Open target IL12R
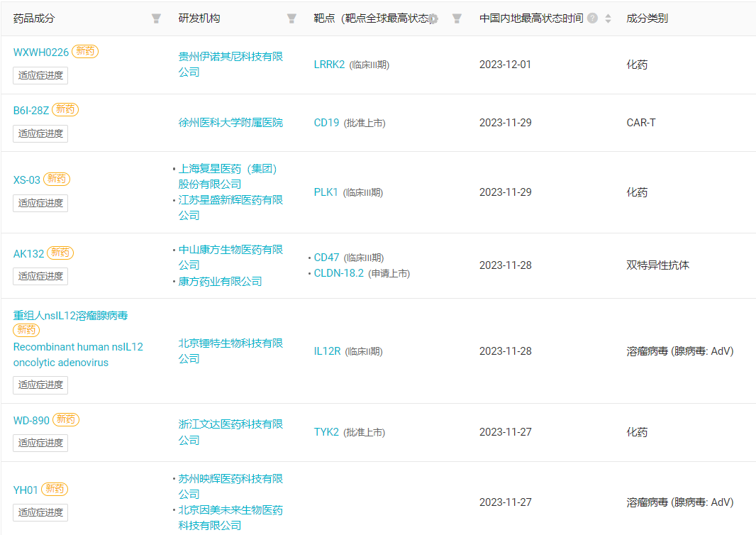 pyautogui.click(x=328, y=351)
